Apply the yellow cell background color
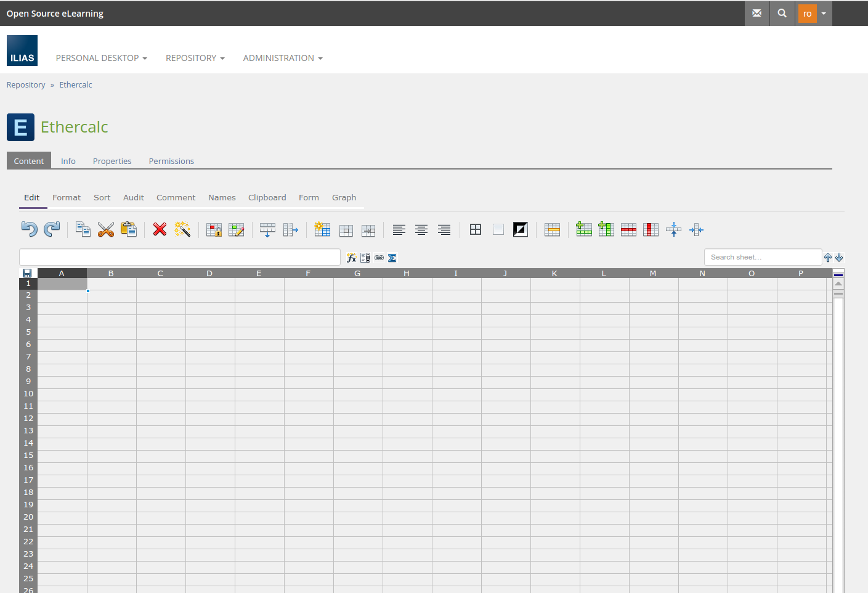Image resolution: width=868 pixels, height=593 pixels. [553, 229]
